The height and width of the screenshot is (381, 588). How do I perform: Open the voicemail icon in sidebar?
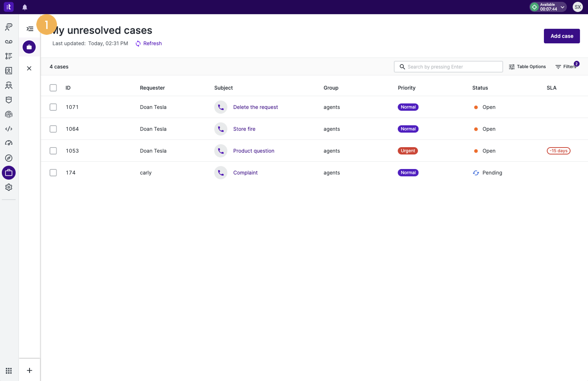click(x=9, y=42)
